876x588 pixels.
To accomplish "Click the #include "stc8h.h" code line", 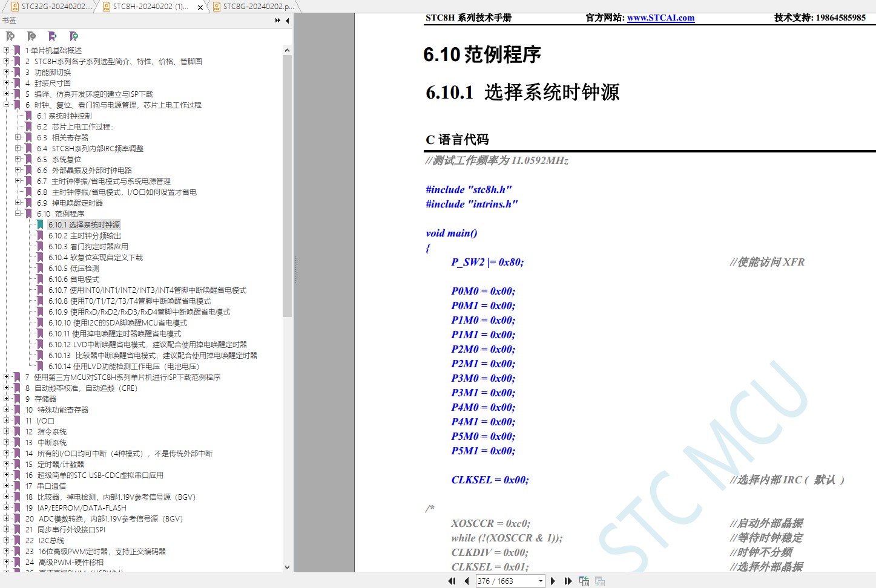I will coord(469,189).
